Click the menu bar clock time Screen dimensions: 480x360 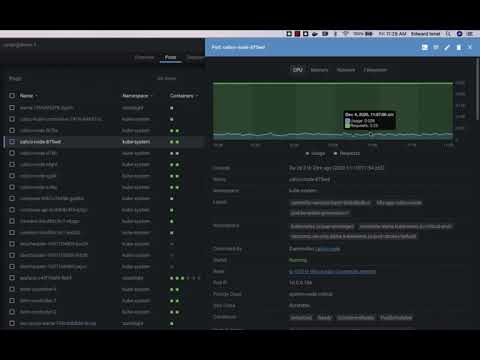pos(392,34)
